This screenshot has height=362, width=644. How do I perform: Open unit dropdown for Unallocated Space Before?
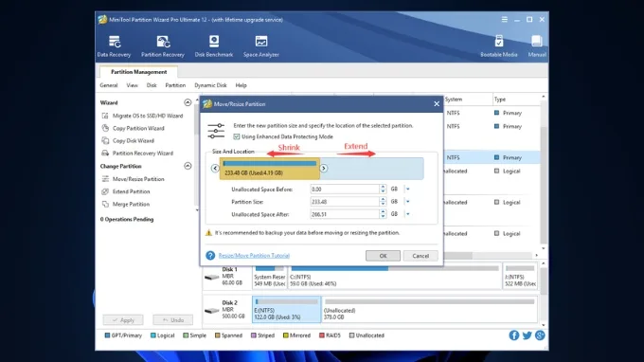coord(408,189)
